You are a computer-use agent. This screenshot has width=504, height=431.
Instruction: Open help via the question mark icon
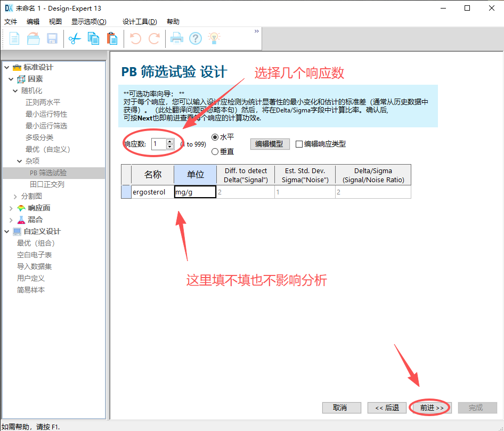[x=196, y=38]
